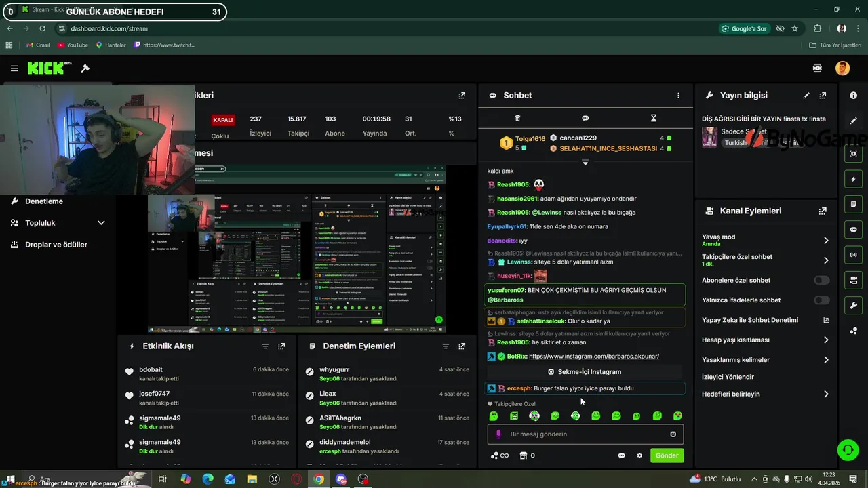Open the Gmail bookmark
Screen dimensions: 868x488
click(x=38, y=45)
